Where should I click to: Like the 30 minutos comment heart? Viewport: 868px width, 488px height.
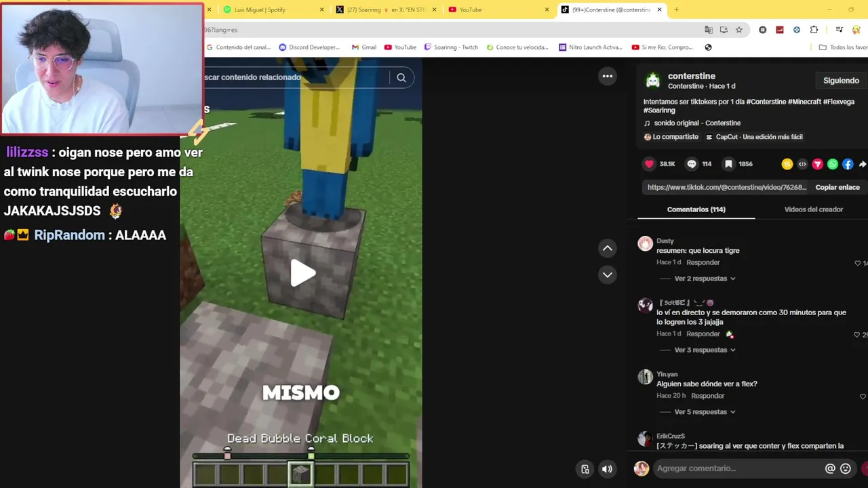click(x=858, y=335)
